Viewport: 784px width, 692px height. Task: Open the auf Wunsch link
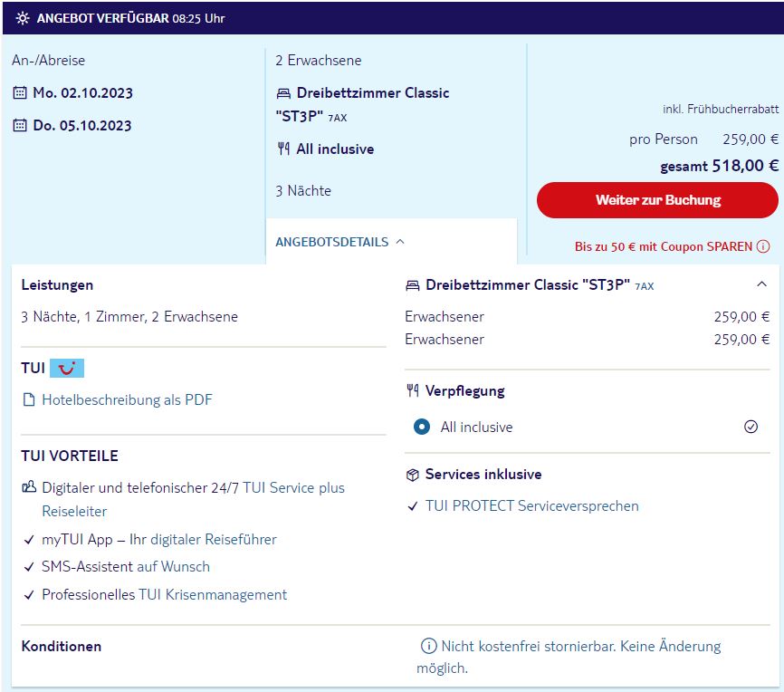174,566
